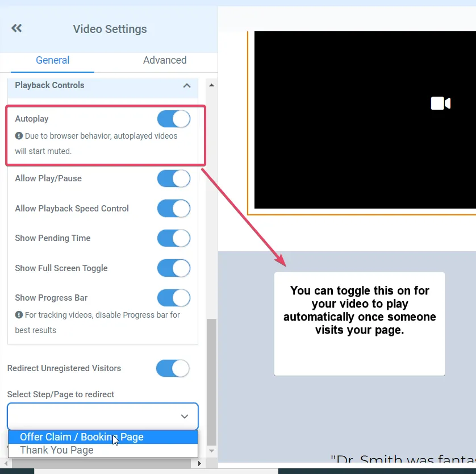Click info icon beside autoplay muted note
The width and height of the screenshot is (476, 474).
pyautogui.click(x=19, y=136)
